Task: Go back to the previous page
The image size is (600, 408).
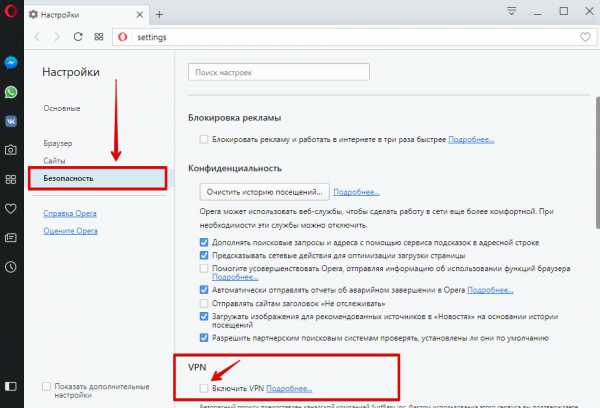Action: [37, 37]
